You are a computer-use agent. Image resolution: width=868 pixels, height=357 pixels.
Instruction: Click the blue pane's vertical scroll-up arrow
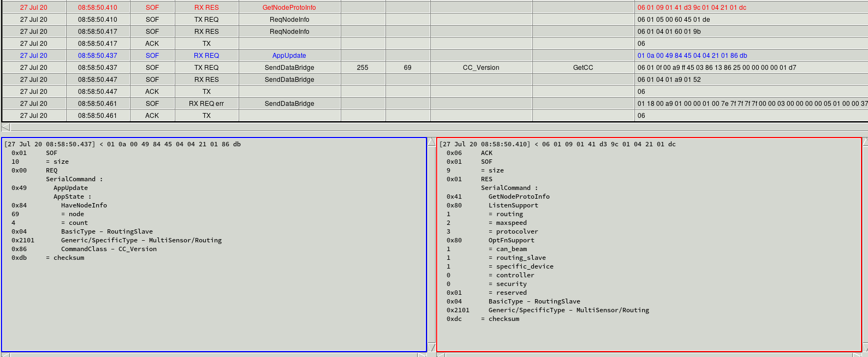431,142
